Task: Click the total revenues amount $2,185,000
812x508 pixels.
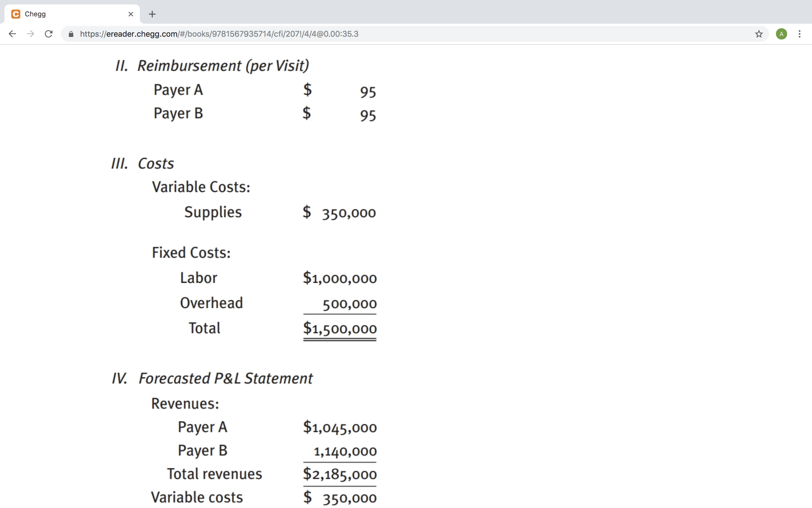Action: pyautogui.click(x=340, y=475)
